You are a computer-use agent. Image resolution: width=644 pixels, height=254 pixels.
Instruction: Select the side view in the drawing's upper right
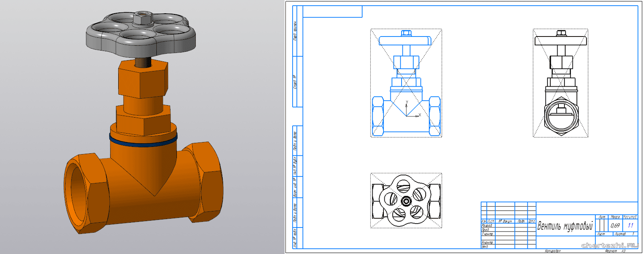(x=560, y=83)
